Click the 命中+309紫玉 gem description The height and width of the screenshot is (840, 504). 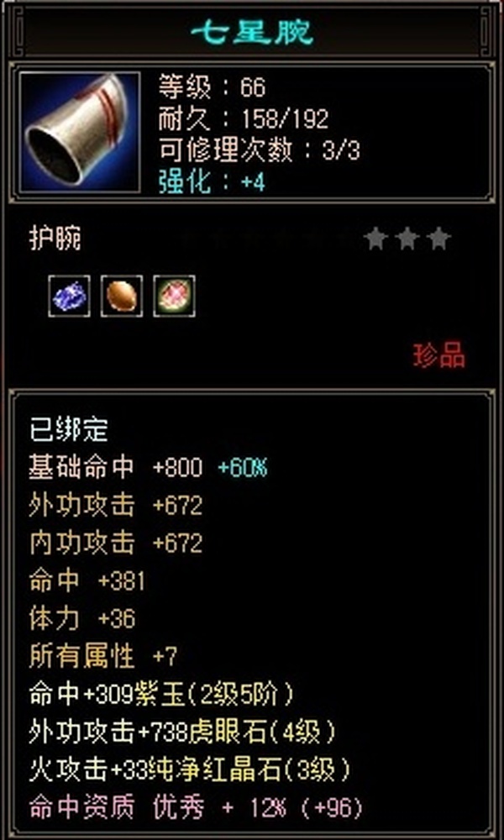coord(162,695)
